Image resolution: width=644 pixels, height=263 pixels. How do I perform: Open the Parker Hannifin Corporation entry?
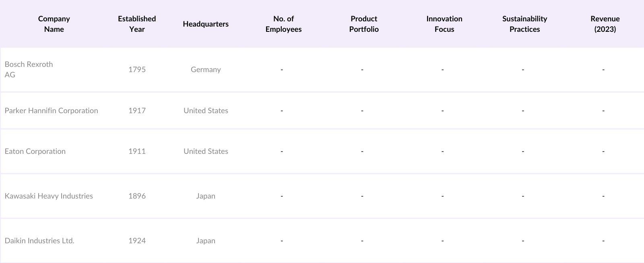51,111
